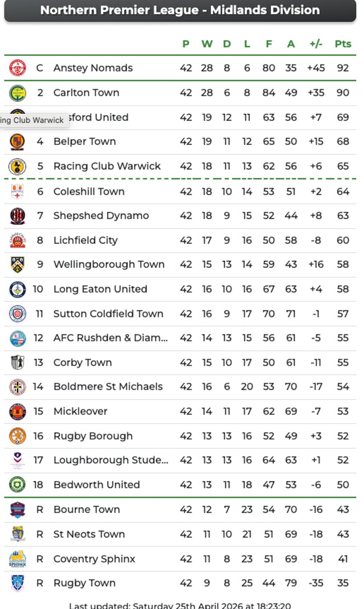The width and height of the screenshot is (364, 609).
Task: Click the Shepshed Dynamo club crest
Action: tap(17, 215)
